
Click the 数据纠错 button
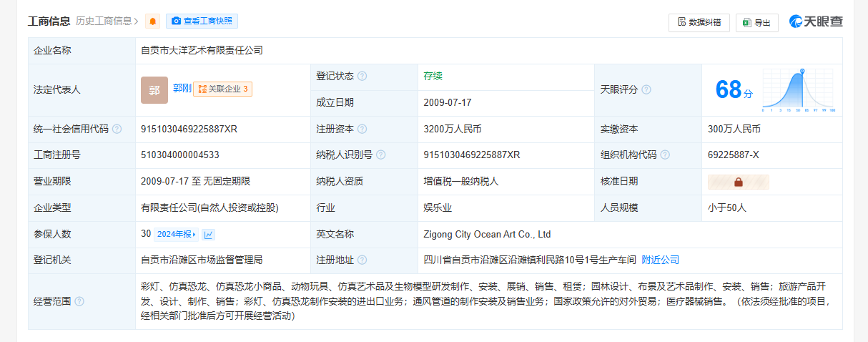[x=699, y=22]
